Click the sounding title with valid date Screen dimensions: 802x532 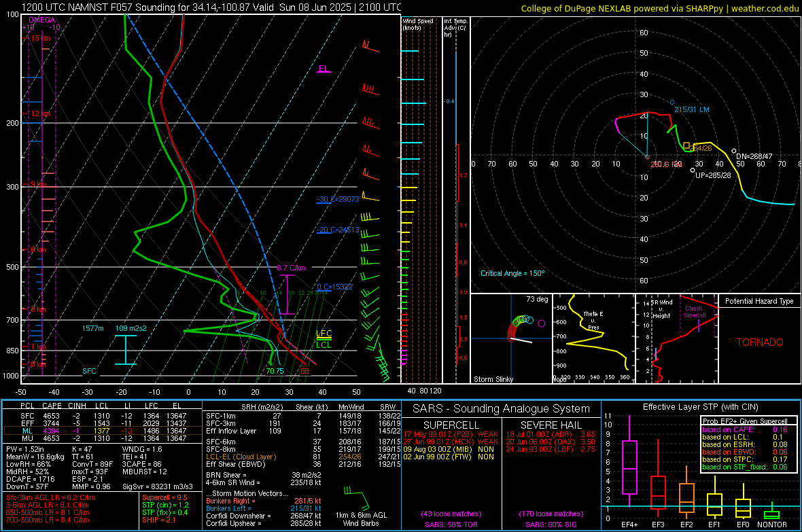pos(212,7)
